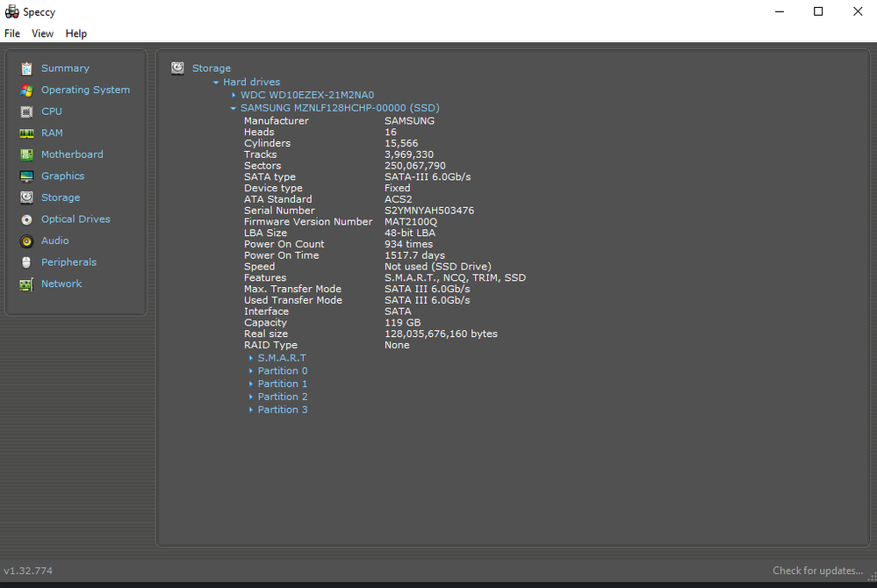Open the Help menu
The width and height of the screenshot is (877, 588).
point(76,33)
